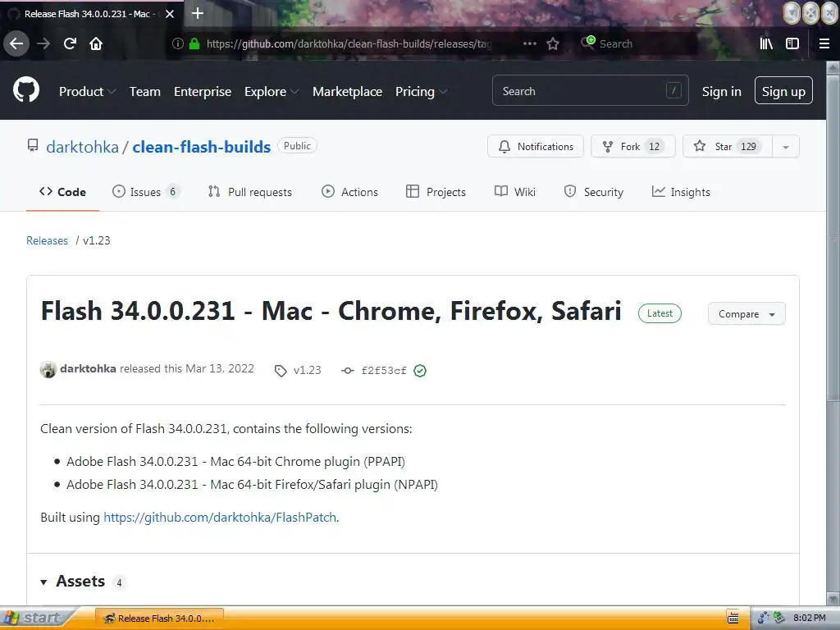Switch to the Issues tab
Image resolution: width=840 pixels, height=630 pixels.
coord(146,192)
